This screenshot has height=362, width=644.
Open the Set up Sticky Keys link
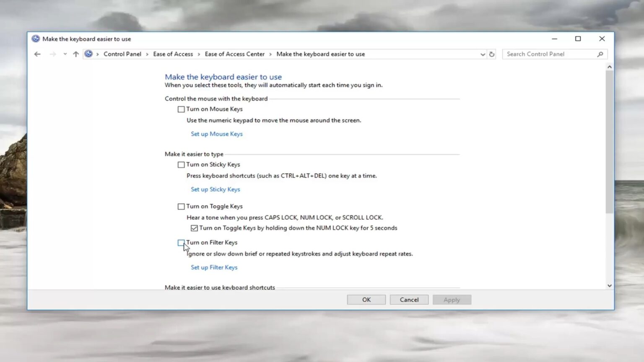tap(215, 189)
